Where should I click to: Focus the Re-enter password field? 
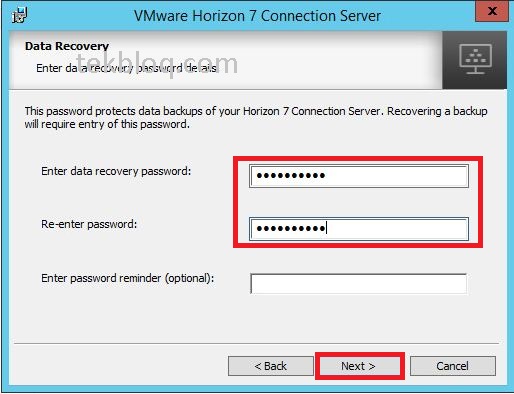coord(359,229)
